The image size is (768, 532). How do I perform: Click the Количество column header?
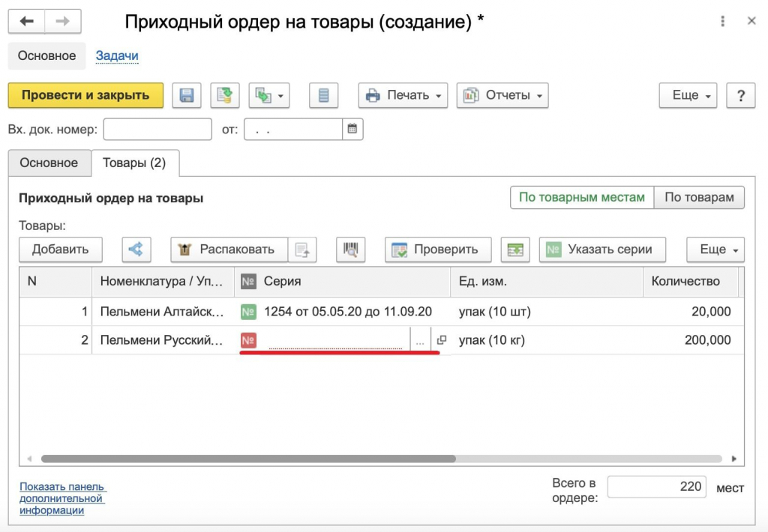pos(691,282)
